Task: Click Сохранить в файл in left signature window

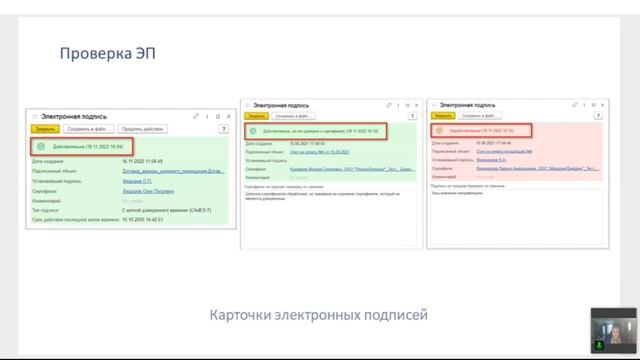Action: pos(89,129)
